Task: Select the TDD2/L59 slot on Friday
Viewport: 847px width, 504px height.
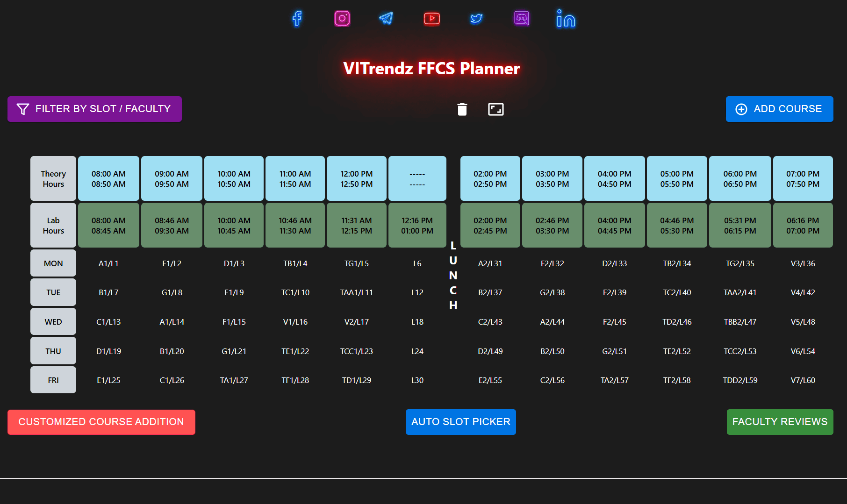Action: pos(739,380)
